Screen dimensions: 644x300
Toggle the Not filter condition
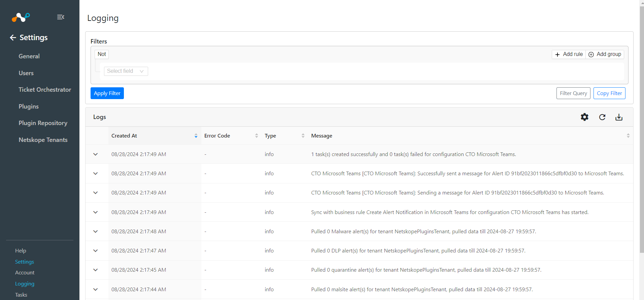coord(102,54)
